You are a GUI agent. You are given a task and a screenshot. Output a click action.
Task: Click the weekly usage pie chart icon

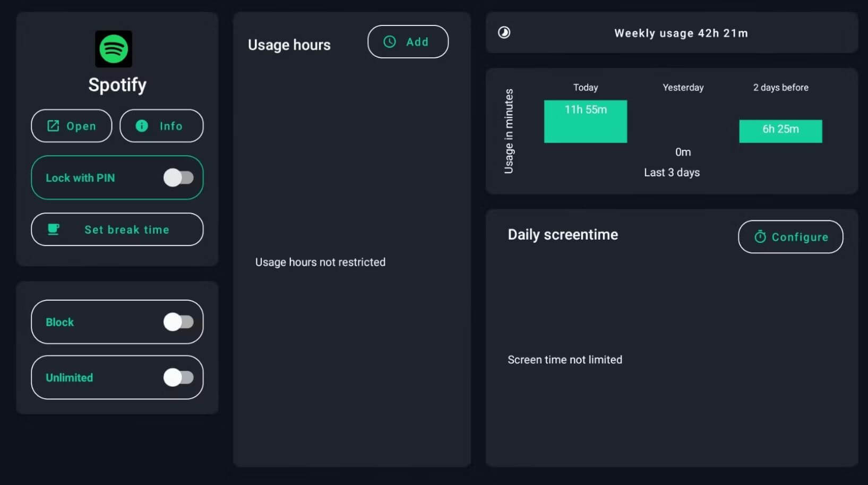[504, 32]
